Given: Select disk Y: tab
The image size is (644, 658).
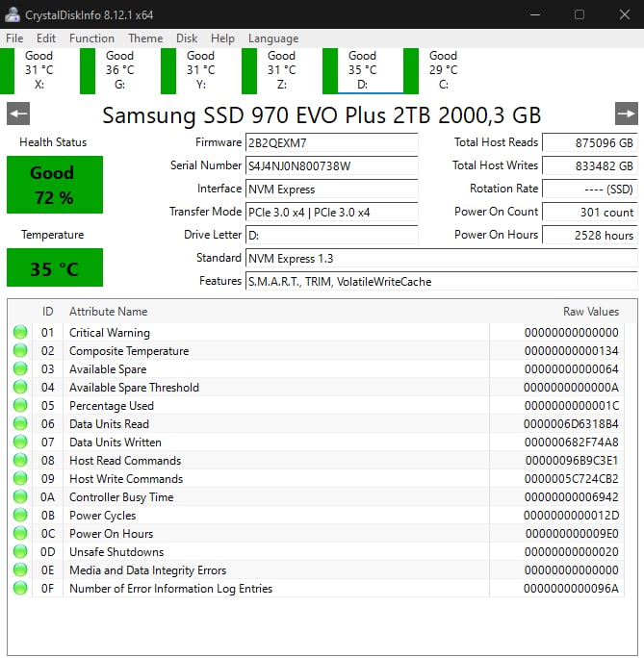Looking at the screenshot, I should point(200,70).
